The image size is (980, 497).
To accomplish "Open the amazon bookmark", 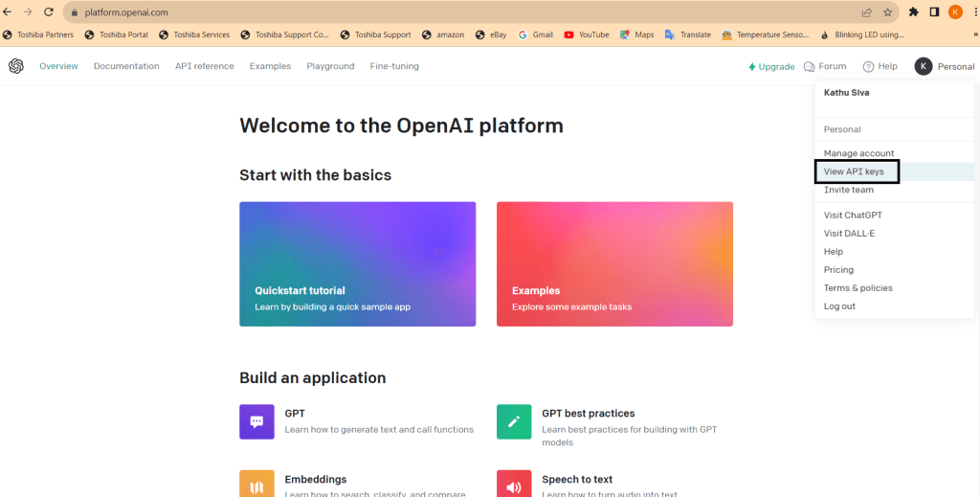I will (443, 35).
